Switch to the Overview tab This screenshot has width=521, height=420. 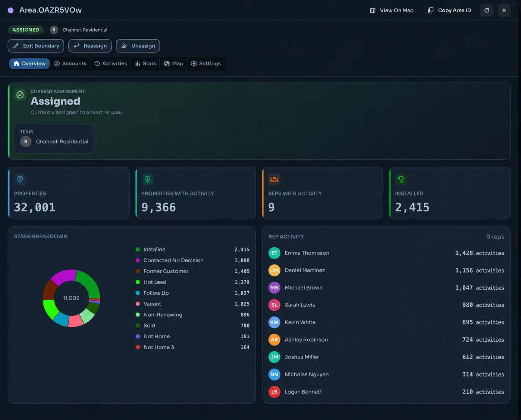pos(29,64)
